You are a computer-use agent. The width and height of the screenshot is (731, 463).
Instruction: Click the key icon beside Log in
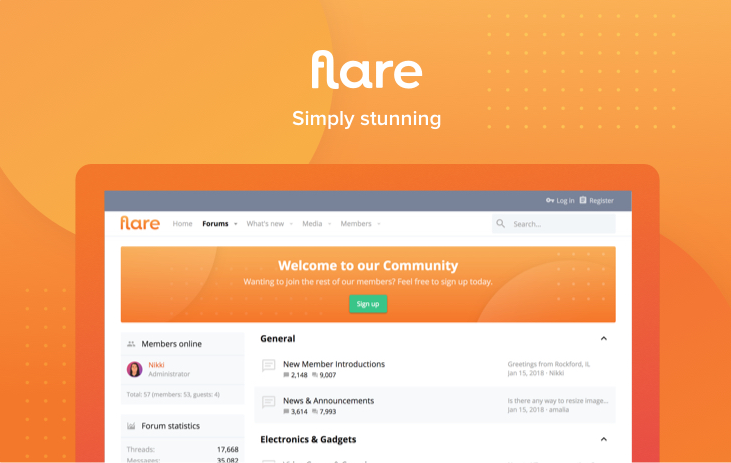click(x=549, y=200)
